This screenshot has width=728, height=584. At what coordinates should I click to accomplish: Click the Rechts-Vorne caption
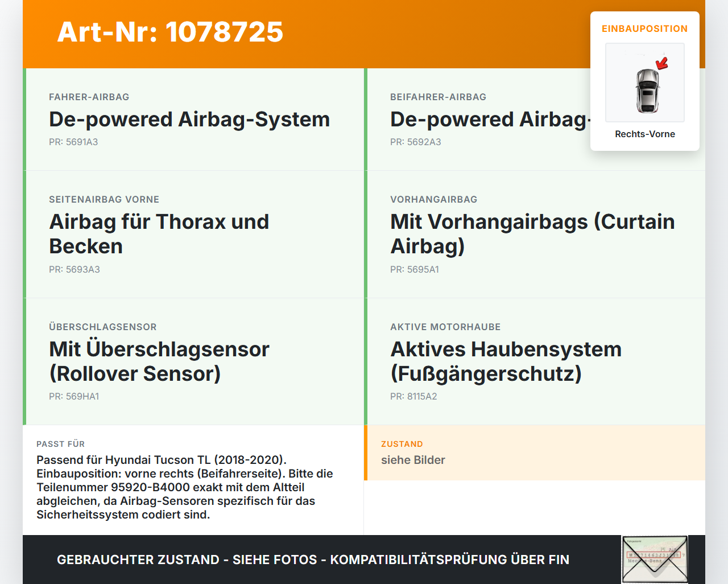645,134
